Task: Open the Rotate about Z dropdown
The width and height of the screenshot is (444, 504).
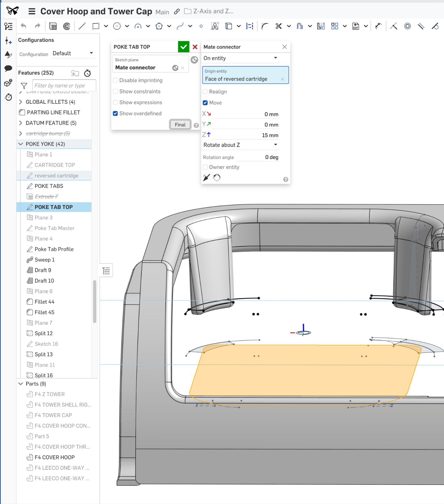Action: pos(240,145)
